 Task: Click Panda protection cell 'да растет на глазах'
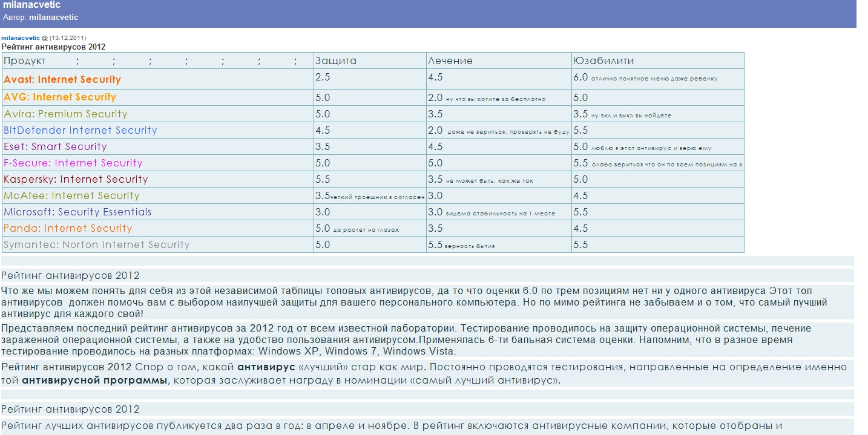pyautogui.click(x=370, y=228)
